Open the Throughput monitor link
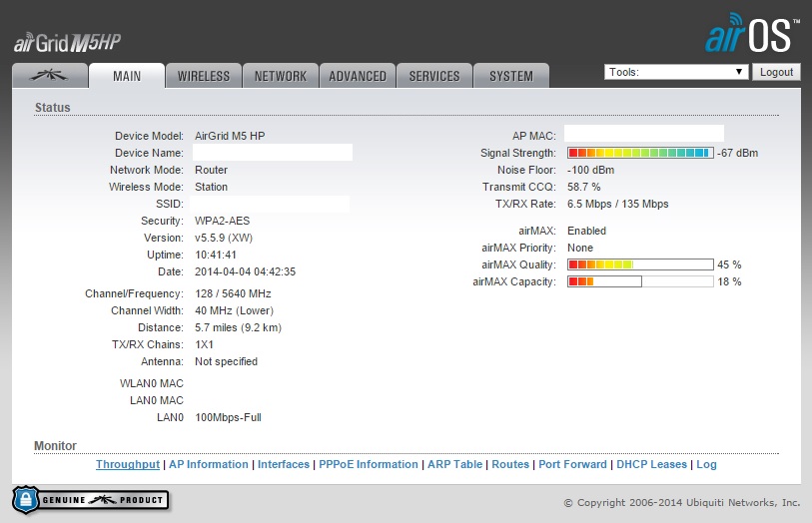The height and width of the screenshot is (523, 812). pyautogui.click(x=128, y=464)
